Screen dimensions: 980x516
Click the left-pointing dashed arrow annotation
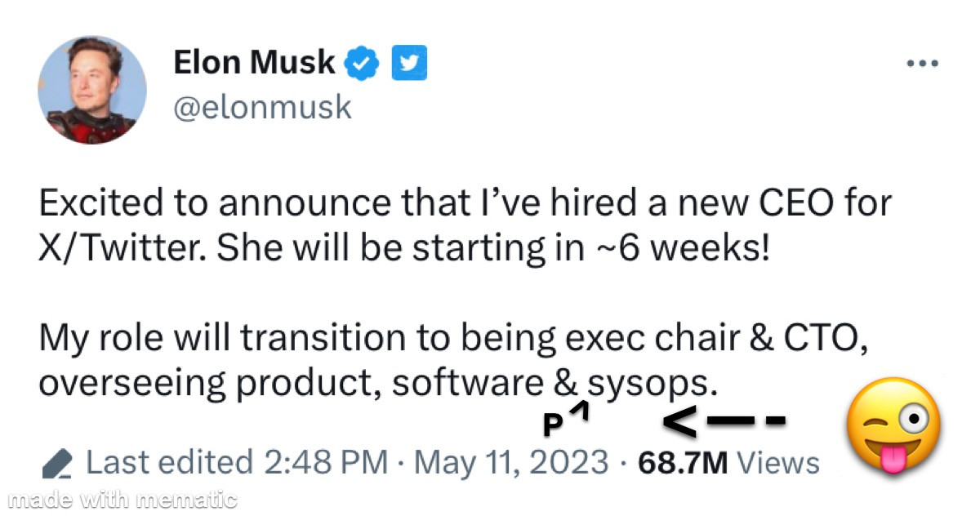click(723, 422)
